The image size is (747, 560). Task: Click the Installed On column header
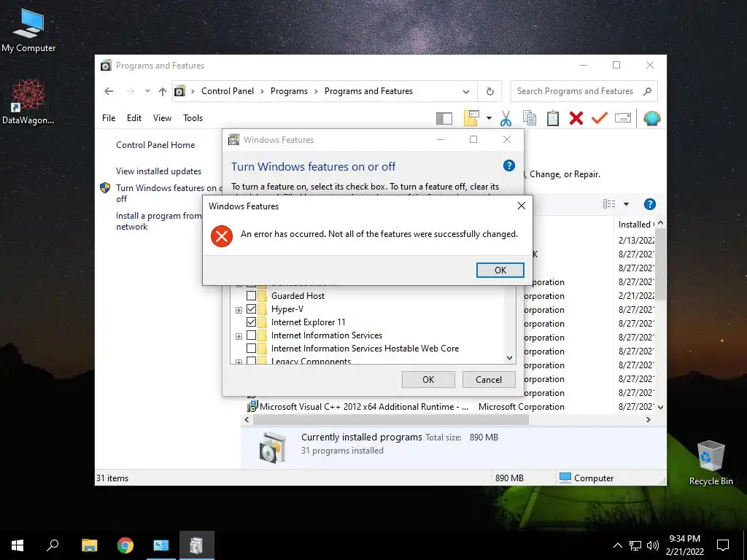[635, 225]
